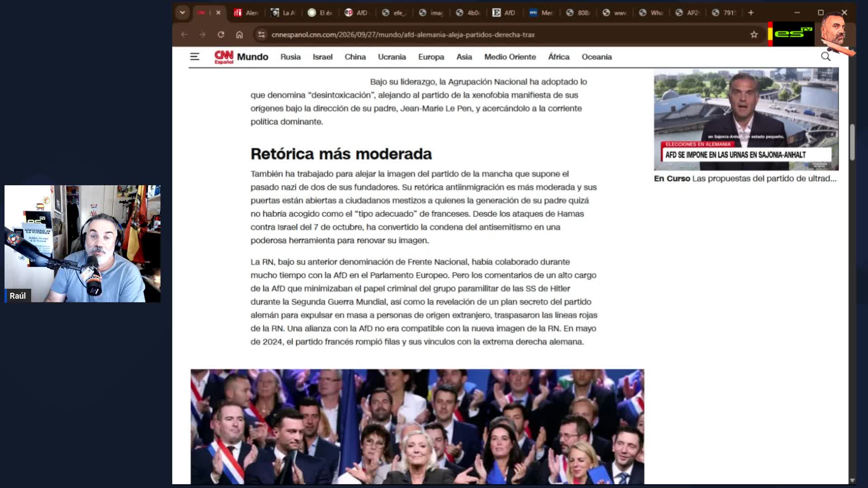Switch to the 'www' tab

[615, 13]
